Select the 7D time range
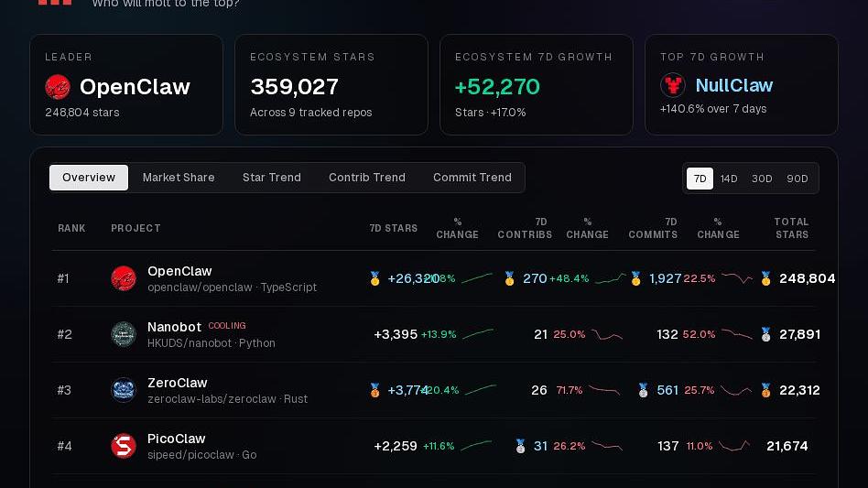The width and height of the screenshot is (868, 488). coord(700,179)
